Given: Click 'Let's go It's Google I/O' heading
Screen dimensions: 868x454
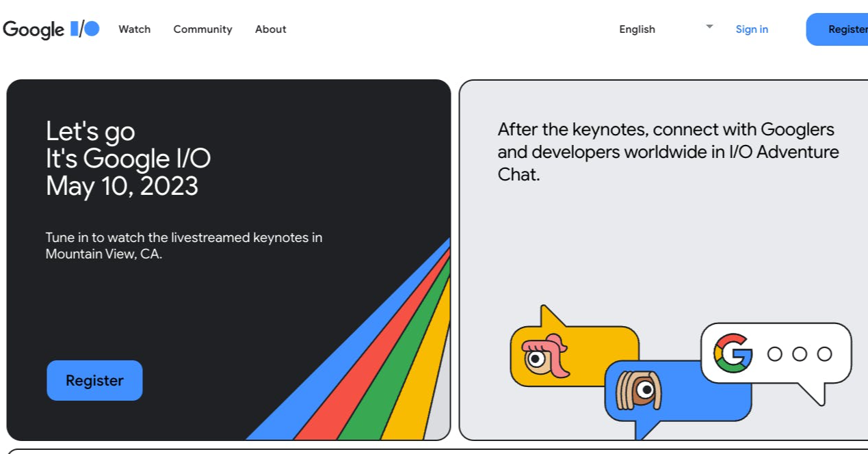Looking at the screenshot, I should (x=129, y=158).
